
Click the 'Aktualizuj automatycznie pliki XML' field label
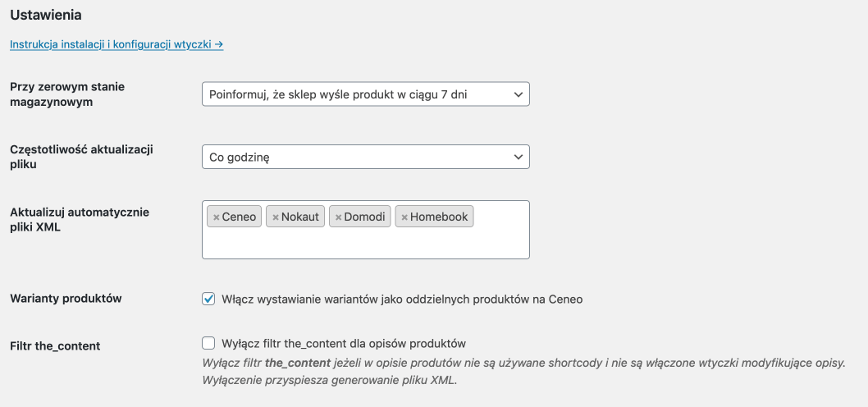tap(80, 220)
